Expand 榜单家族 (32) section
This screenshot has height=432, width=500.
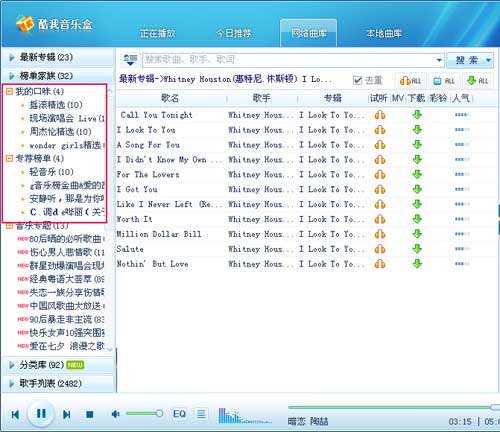point(58,76)
